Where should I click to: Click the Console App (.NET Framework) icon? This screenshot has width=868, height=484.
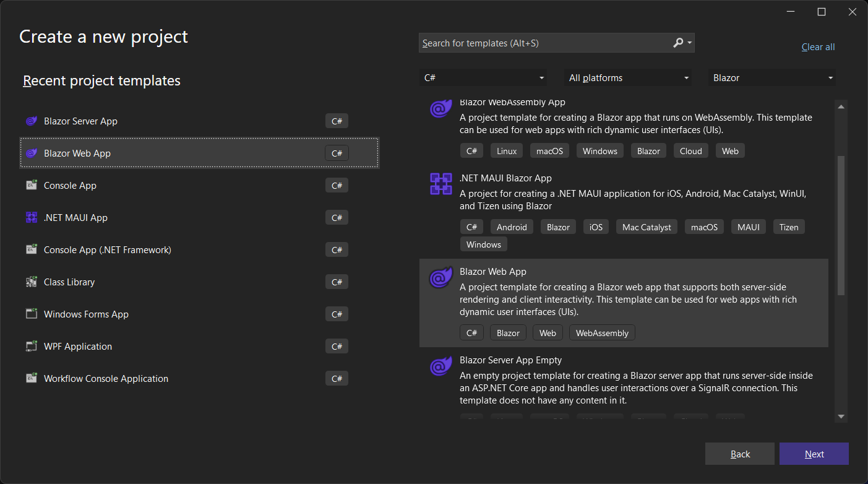32,250
